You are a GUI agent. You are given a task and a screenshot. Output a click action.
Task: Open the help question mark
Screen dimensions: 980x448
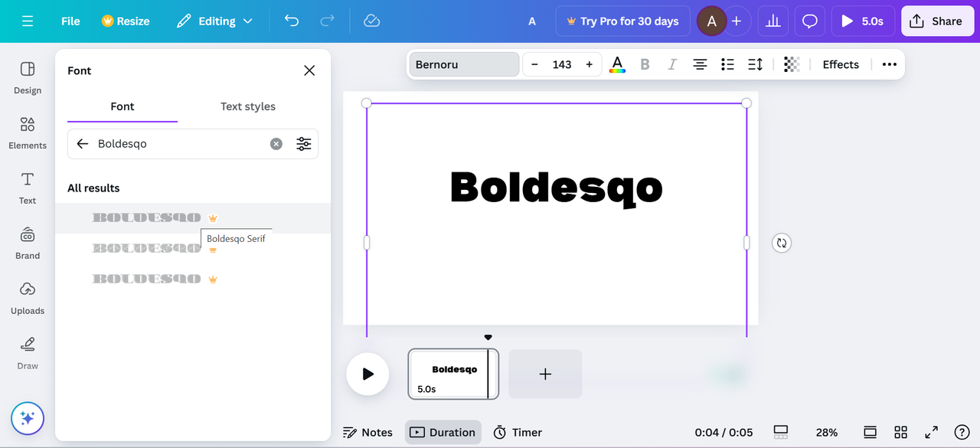tap(962, 433)
